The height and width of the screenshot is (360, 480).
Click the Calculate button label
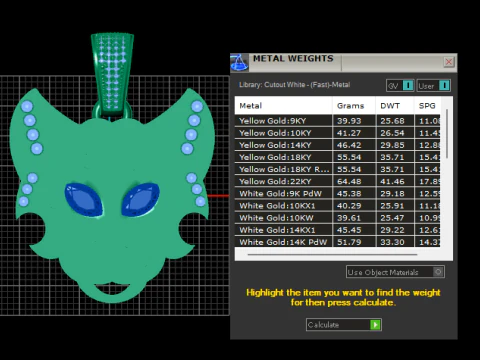coord(323,325)
